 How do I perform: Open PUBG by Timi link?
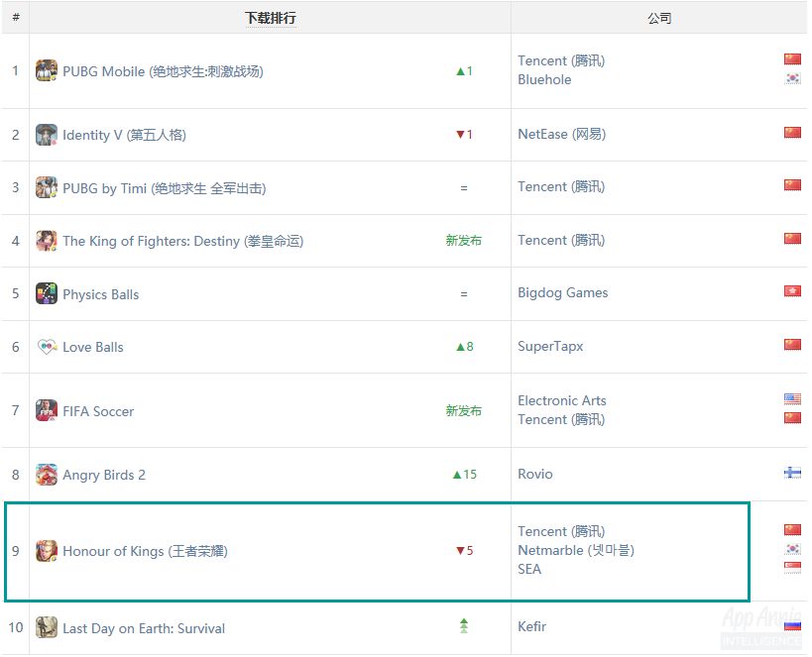tap(165, 188)
